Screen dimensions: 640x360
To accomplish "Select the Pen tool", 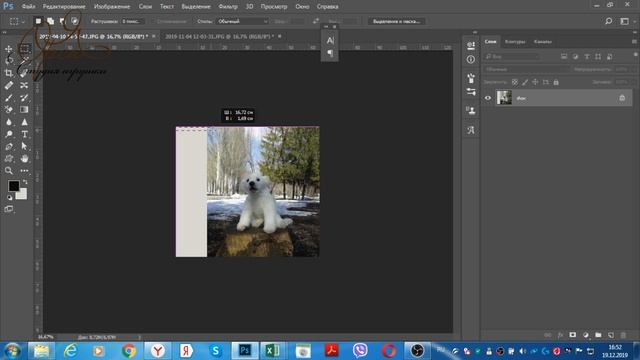I will coord(9,146).
